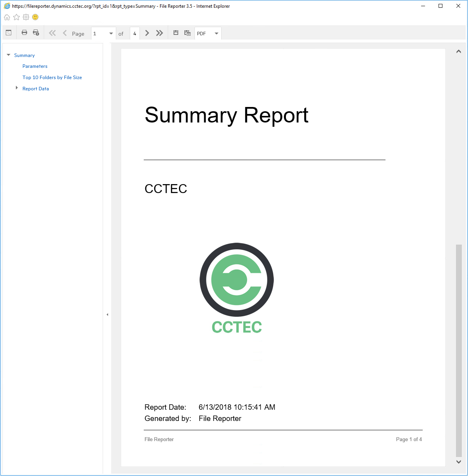Expand the Report Data node
The width and height of the screenshot is (468, 476).
point(17,88)
